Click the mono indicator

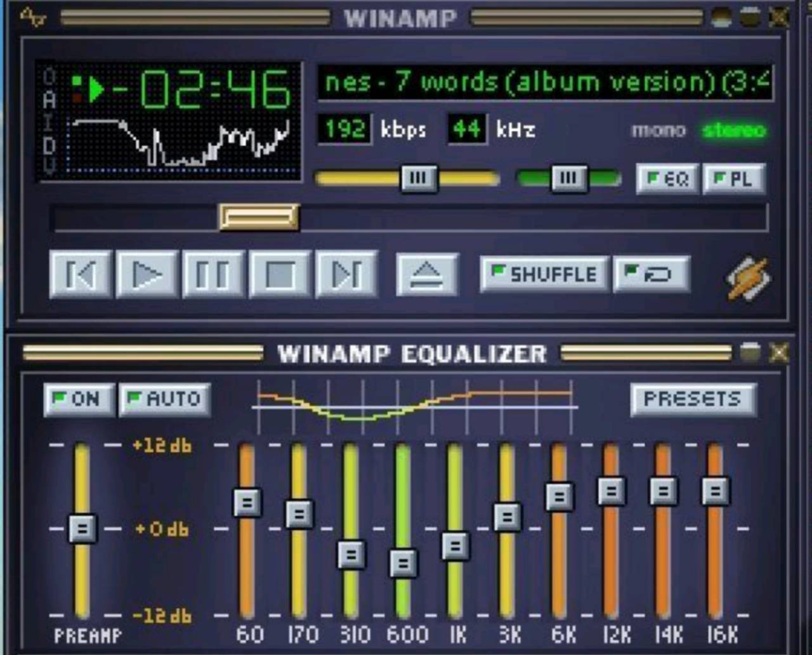[658, 130]
